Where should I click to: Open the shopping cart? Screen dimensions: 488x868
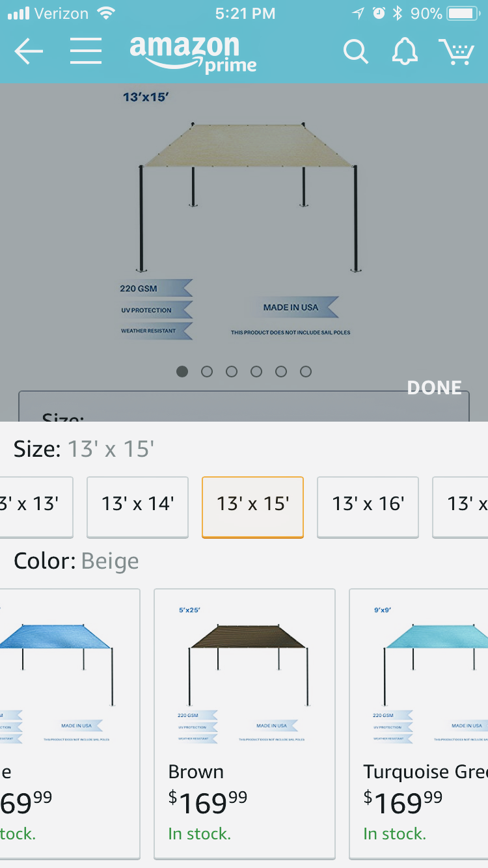pyautogui.click(x=456, y=52)
